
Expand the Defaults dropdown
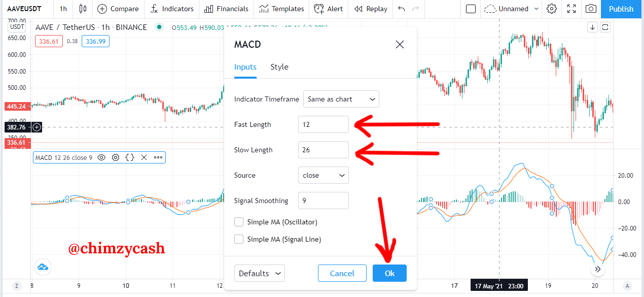(260, 273)
